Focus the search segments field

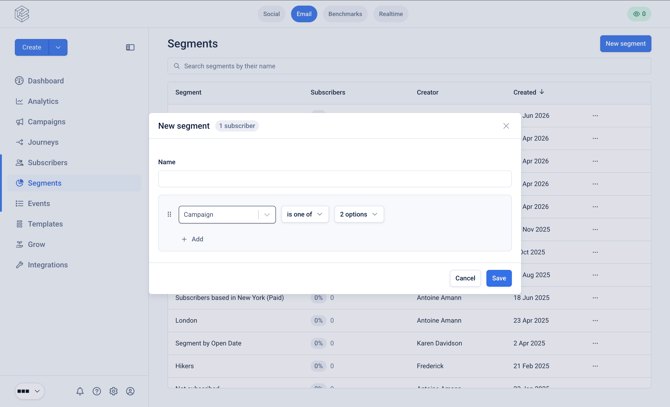click(409, 66)
